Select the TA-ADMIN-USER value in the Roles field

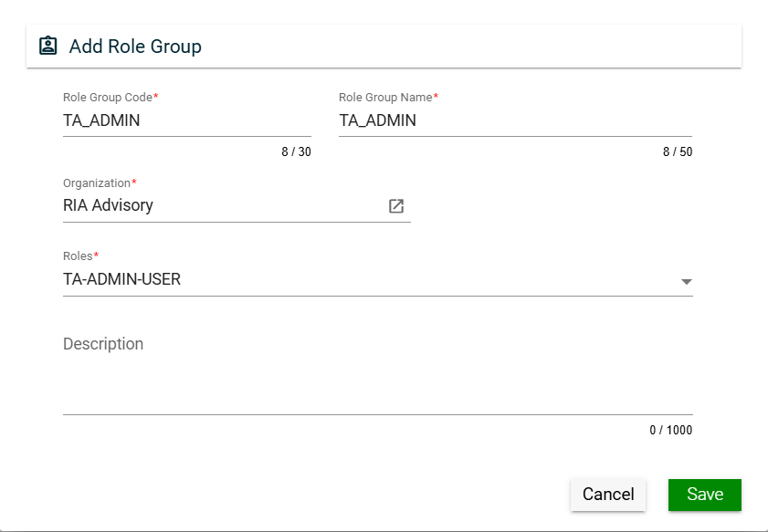click(122, 280)
